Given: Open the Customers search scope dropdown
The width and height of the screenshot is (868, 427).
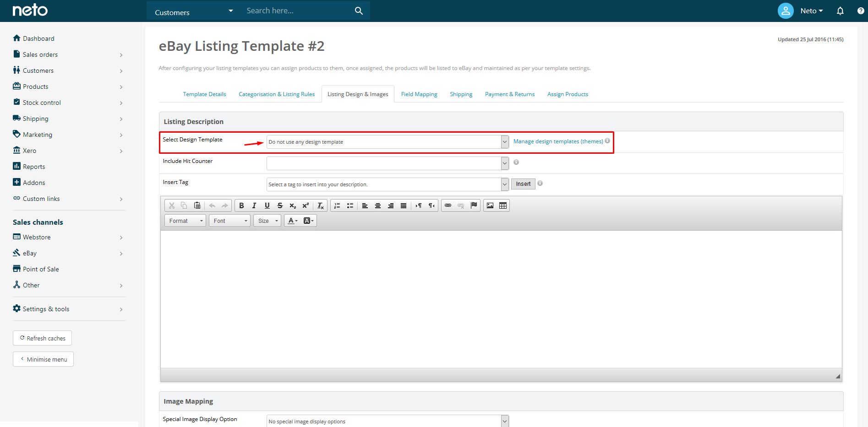Looking at the screenshot, I should point(194,11).
